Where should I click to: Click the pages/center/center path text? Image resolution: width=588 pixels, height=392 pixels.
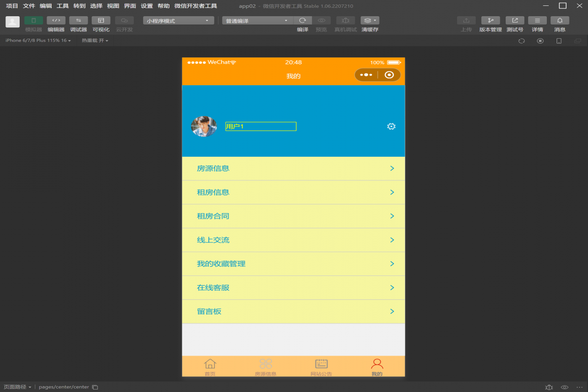tap(64, 387)
